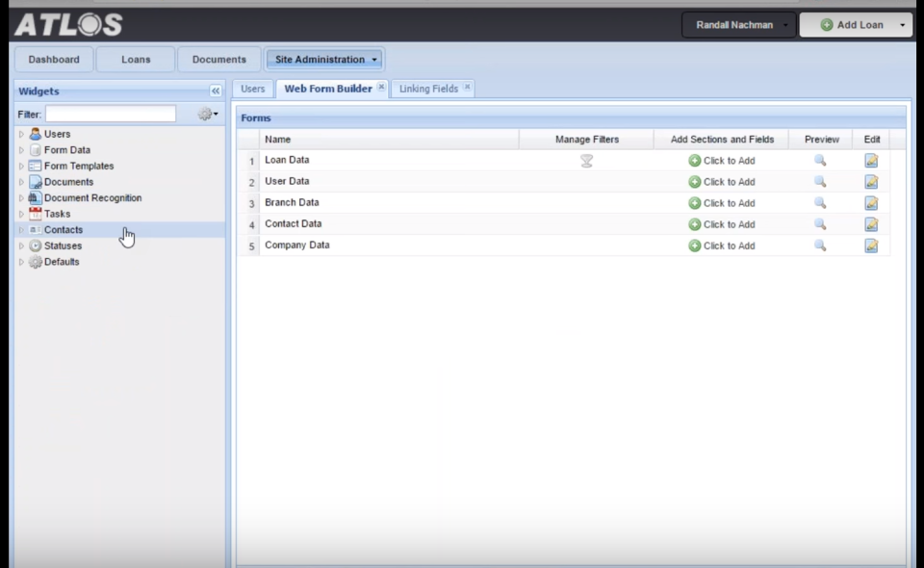This screenshot has height=568, width=924.
Task: Expand the Document Recognition node
Action: point(21,198)
